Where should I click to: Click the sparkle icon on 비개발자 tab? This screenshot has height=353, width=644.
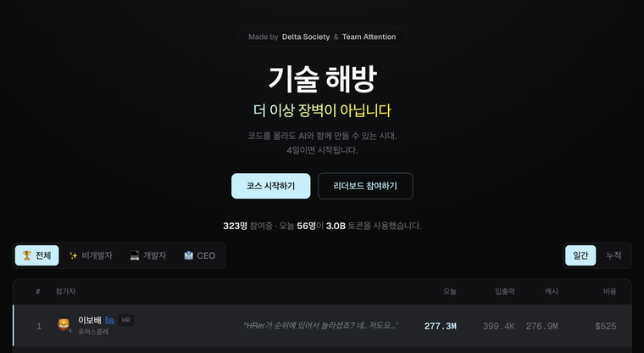pos(74,255)
